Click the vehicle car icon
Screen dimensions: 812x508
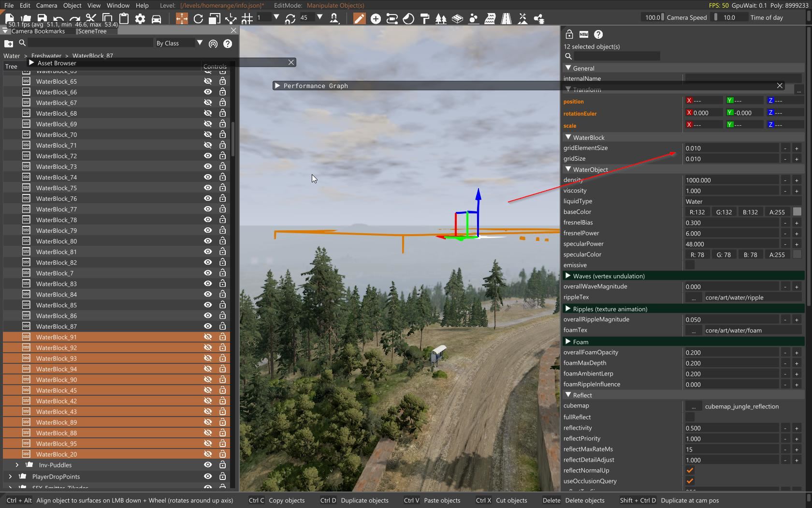pyautogui.click(x=156, y=18)
